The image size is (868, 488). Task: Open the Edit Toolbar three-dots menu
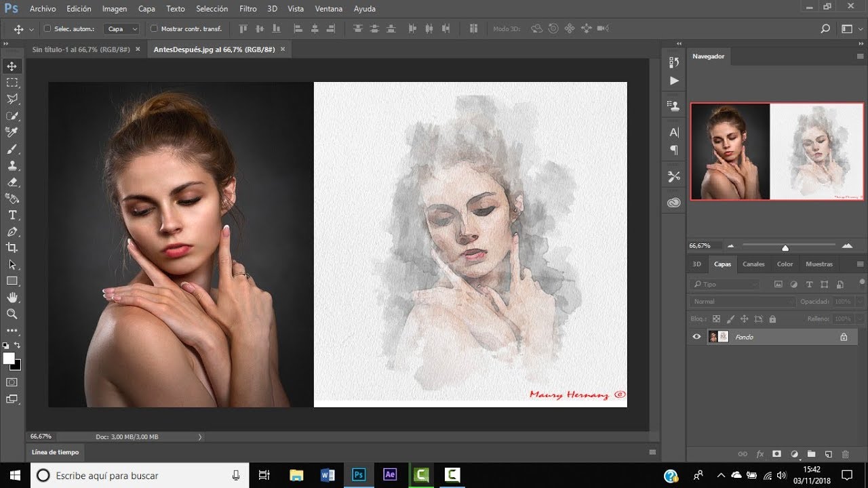(12, 331)
